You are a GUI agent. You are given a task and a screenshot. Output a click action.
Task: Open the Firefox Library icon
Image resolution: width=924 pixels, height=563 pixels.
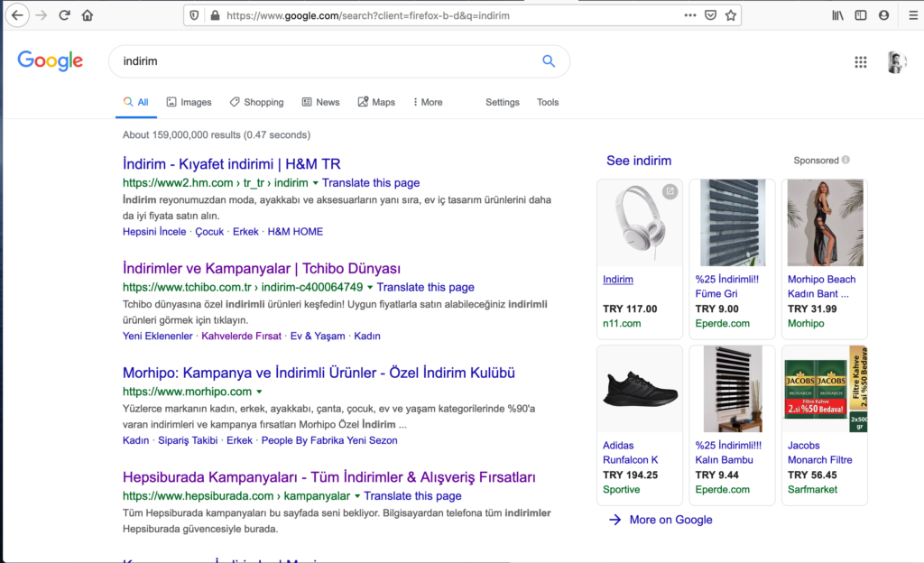pos(837,15)
